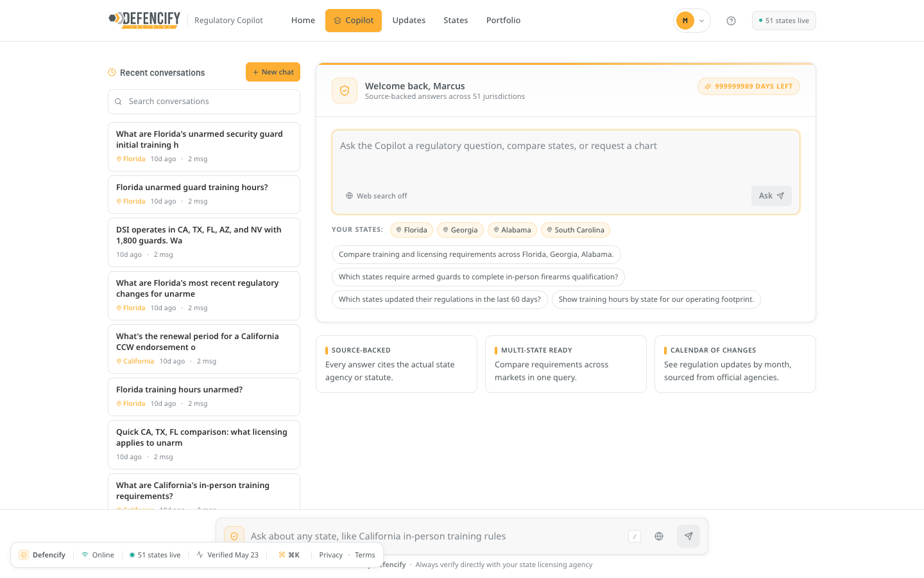Click the shield icon beside Welcome back
This screenshot has width=924, height=578.
(x=345, y=91)
